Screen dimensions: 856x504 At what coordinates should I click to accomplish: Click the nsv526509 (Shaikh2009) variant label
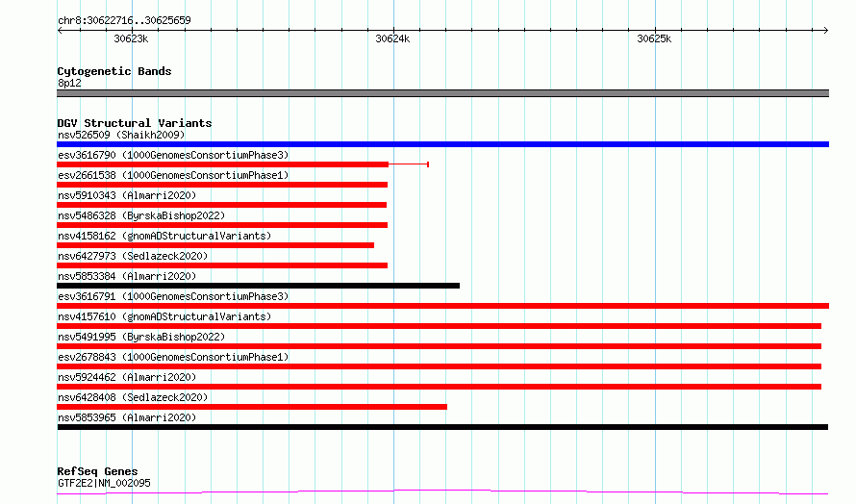pyautogui.click(x=121, y=135)
